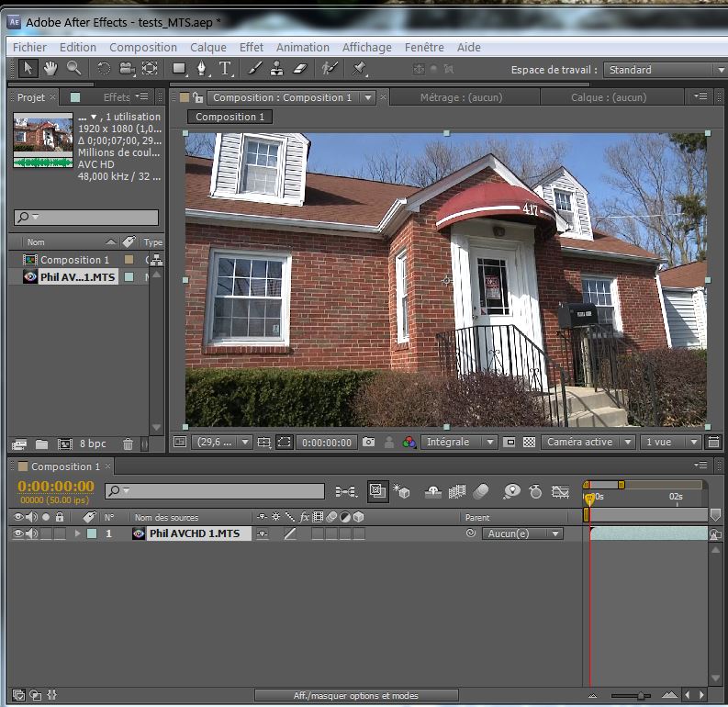This screenshot has height=707, width=728.
Task: Take a snapshot with camera icon
Action: coord(368,442)
